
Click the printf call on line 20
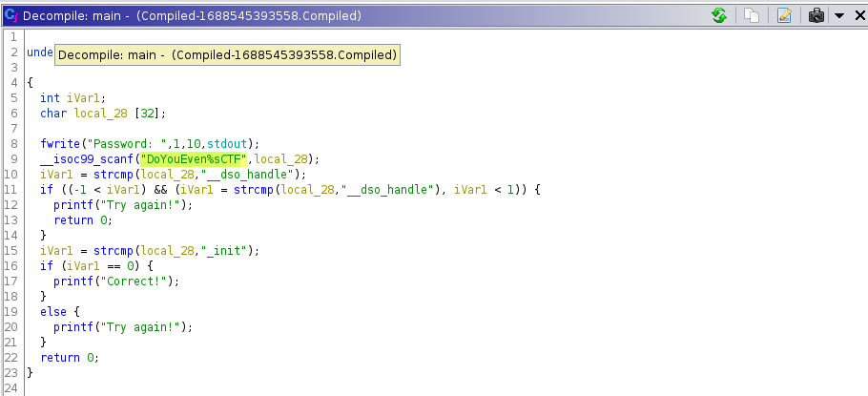[x=72, y=326]
